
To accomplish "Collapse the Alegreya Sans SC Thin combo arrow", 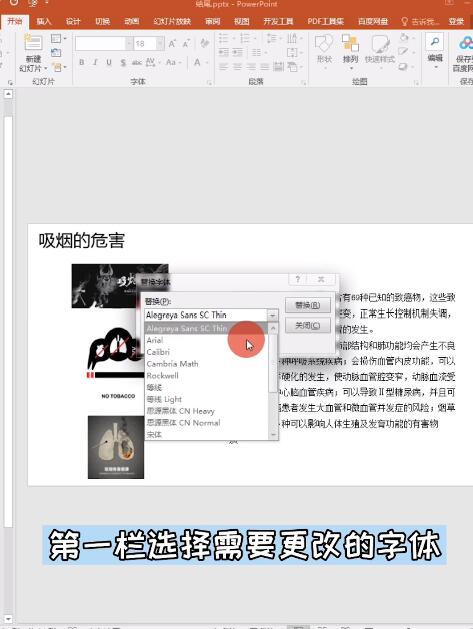I will click(272, 315).
